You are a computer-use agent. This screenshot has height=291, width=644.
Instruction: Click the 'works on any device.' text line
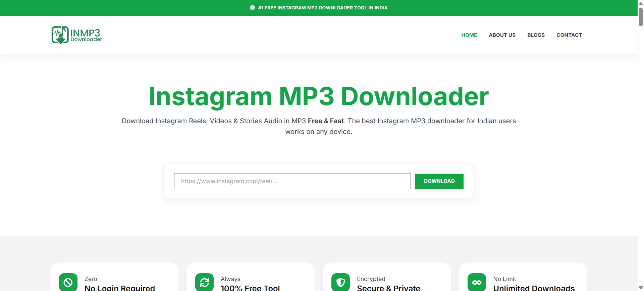[319, 132]
